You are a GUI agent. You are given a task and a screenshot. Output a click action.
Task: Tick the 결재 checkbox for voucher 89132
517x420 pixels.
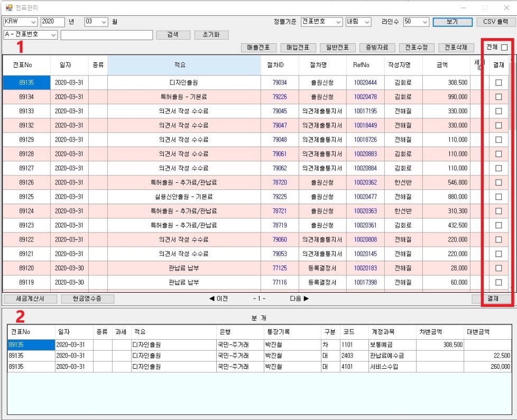[498, 126]
